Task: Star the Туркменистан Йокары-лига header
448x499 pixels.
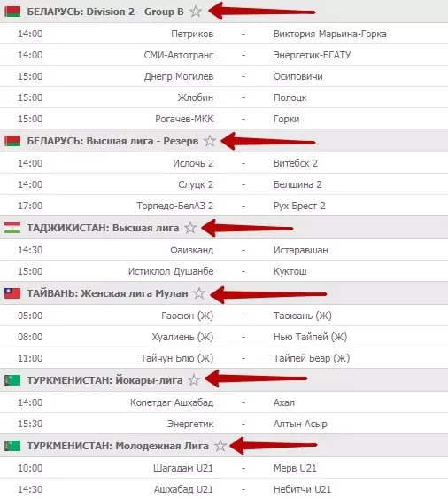Action: click(194, 380)
